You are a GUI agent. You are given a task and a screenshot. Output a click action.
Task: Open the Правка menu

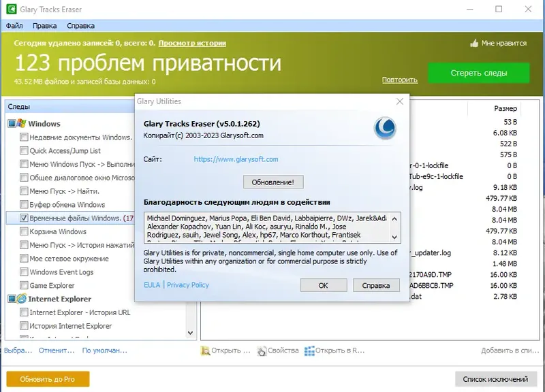(x=44, y=26)
